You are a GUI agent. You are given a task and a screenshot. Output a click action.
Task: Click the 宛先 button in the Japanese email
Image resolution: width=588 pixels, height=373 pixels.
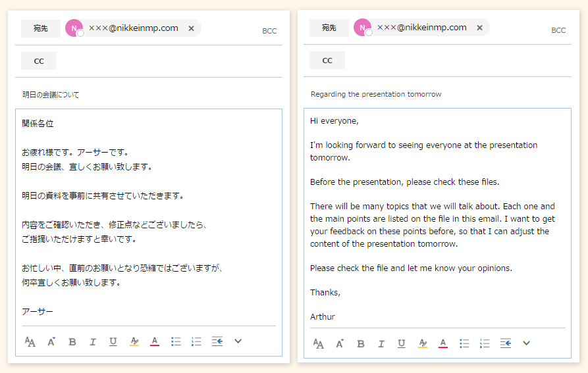40,28
